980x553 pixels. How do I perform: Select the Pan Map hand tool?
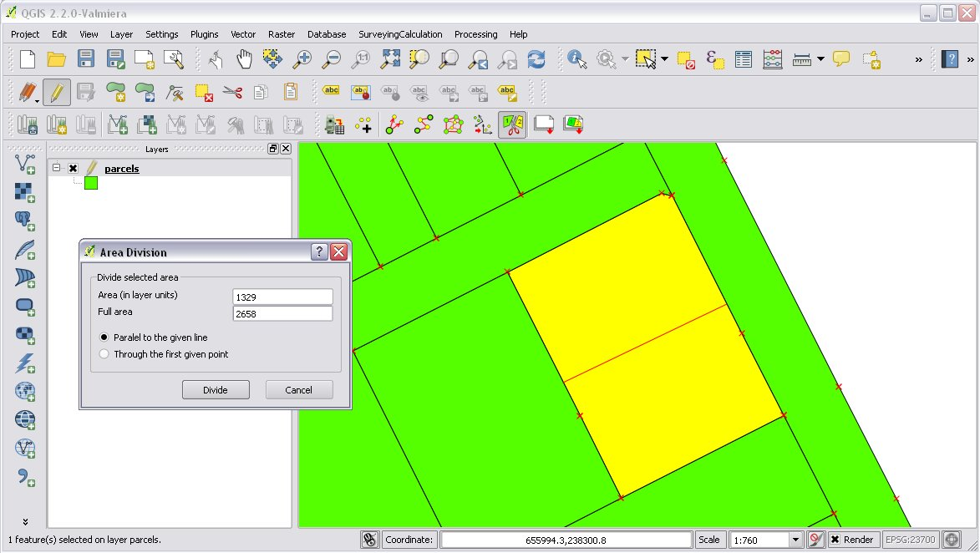244,59
